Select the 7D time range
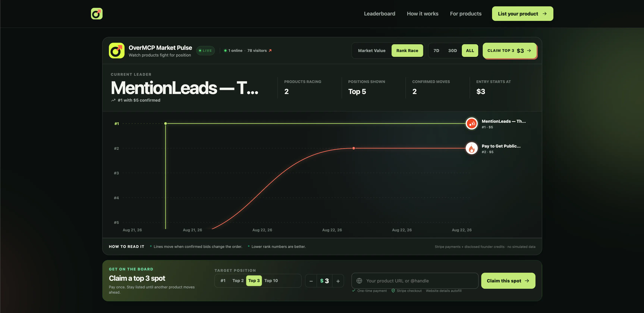 pos(436,51)
